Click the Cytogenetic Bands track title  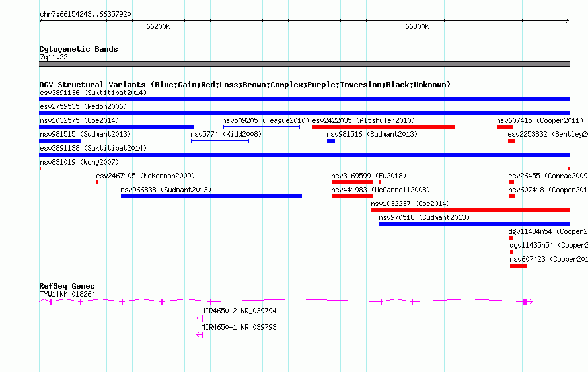[x=79, y=49]
